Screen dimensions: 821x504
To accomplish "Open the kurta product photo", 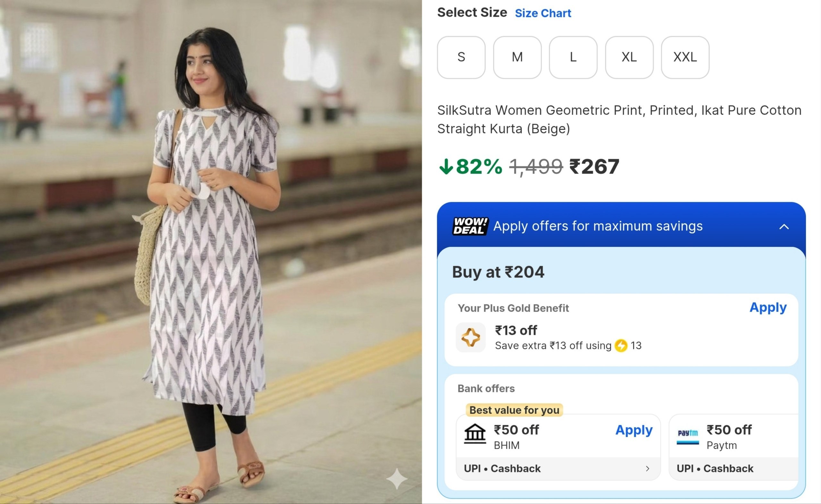I will point(211,252).
